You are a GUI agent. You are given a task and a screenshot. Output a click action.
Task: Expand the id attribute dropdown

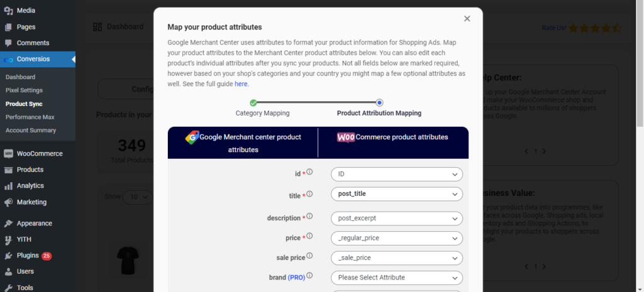(x=397, y=175)
